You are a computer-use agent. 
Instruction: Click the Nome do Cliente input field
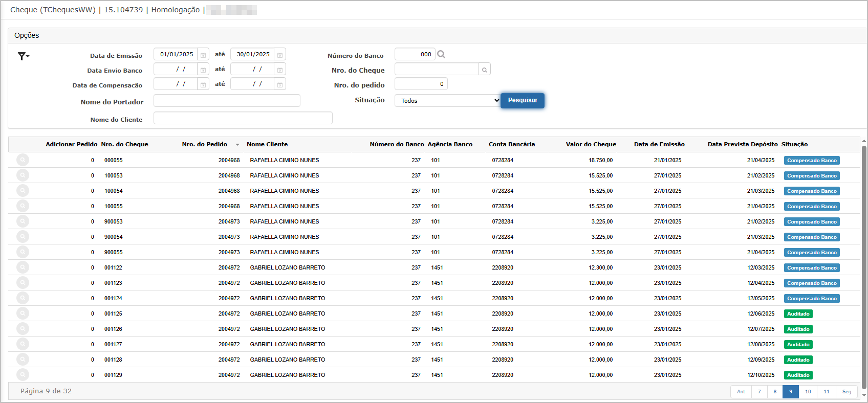pyautogui.click(x=243, y=118)
